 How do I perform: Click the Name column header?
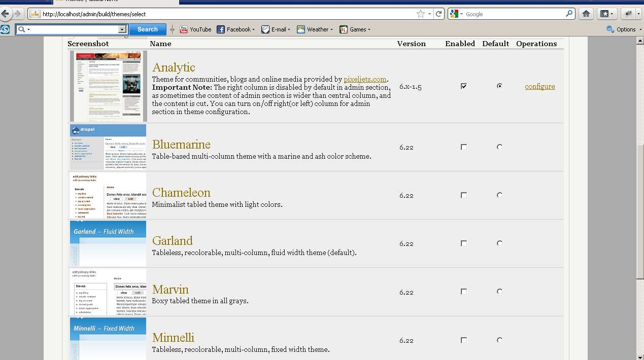click(160, 44)
